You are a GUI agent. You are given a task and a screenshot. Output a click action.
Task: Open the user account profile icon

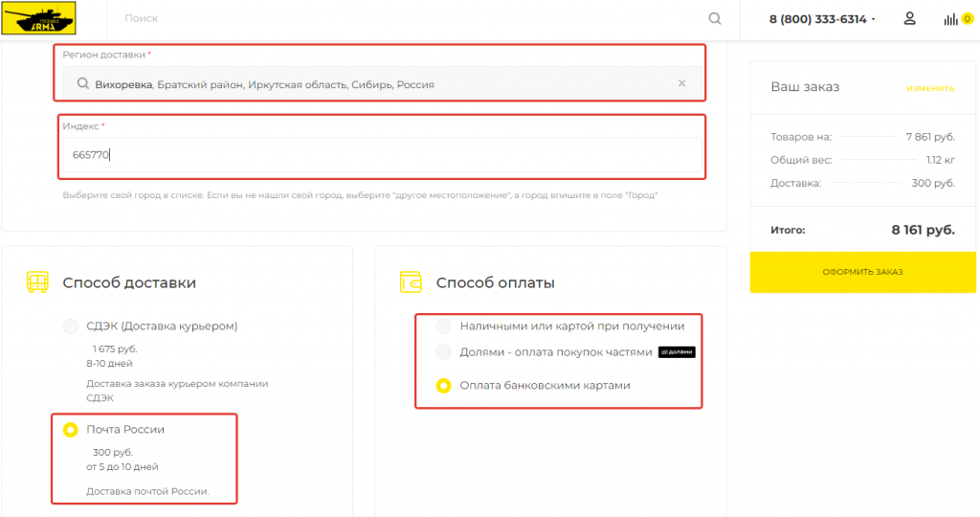(910, 18)
